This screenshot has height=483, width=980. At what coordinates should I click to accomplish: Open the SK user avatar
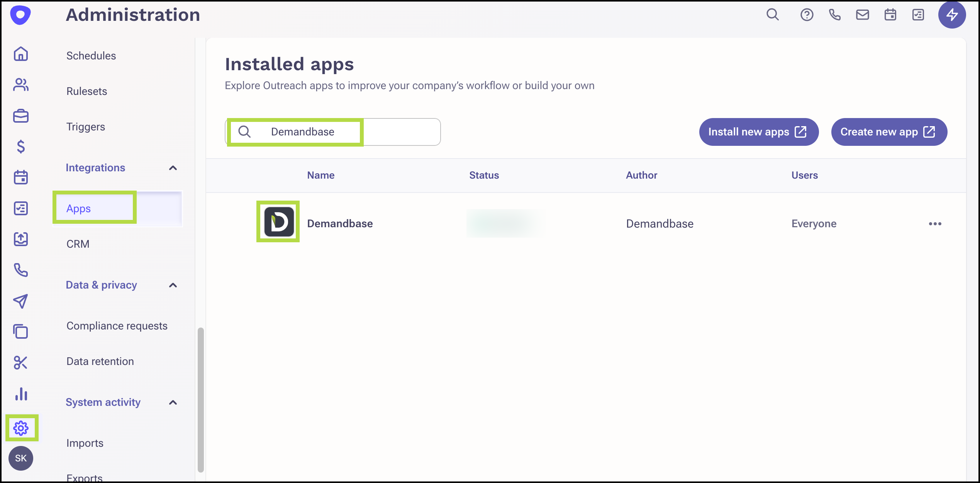pyautogui.click(x=21, y=458)
